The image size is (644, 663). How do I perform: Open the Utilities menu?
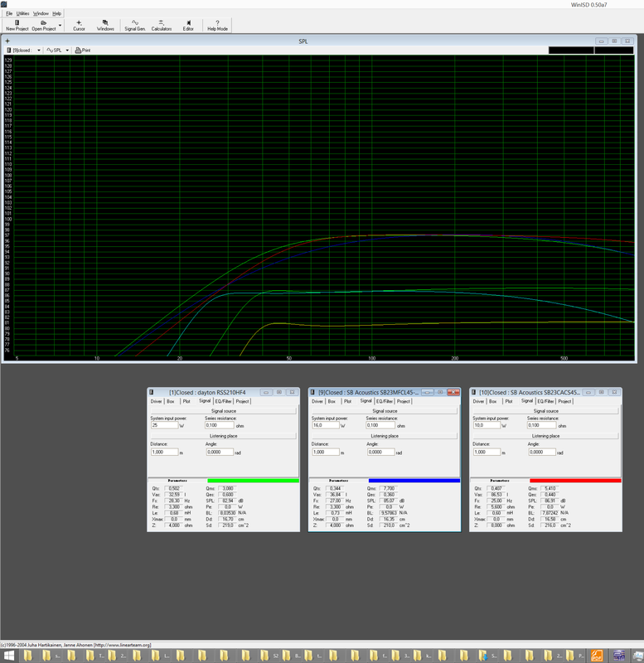pos(23,13)
